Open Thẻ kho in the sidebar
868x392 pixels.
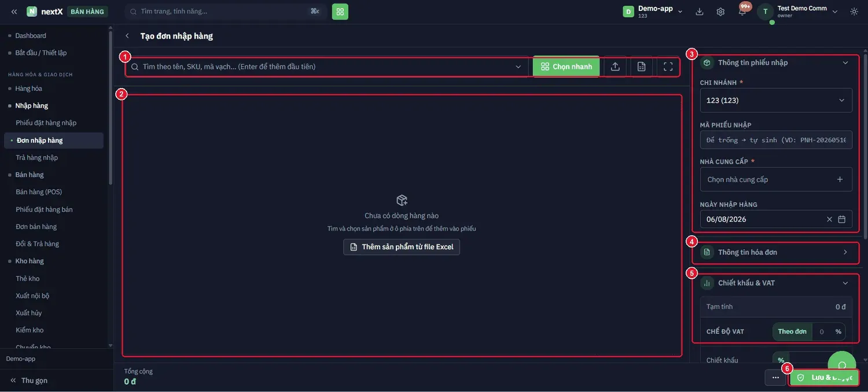[28, 279]
